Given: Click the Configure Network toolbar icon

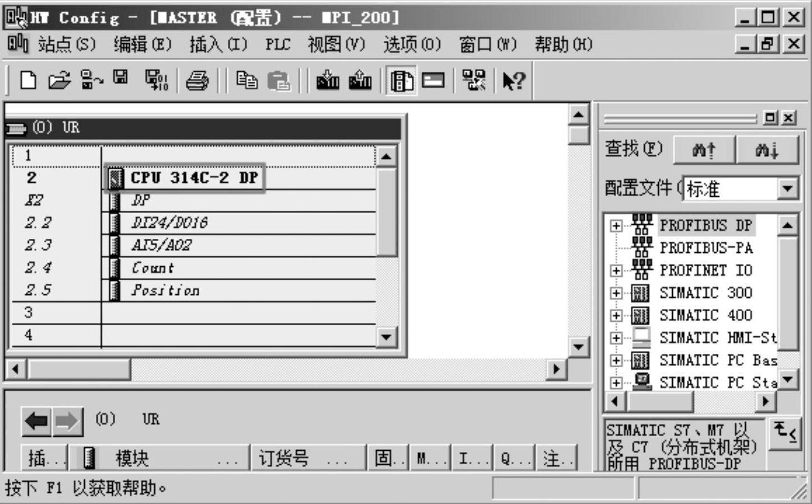Looking at the screenshot, I should pos(474,80).
